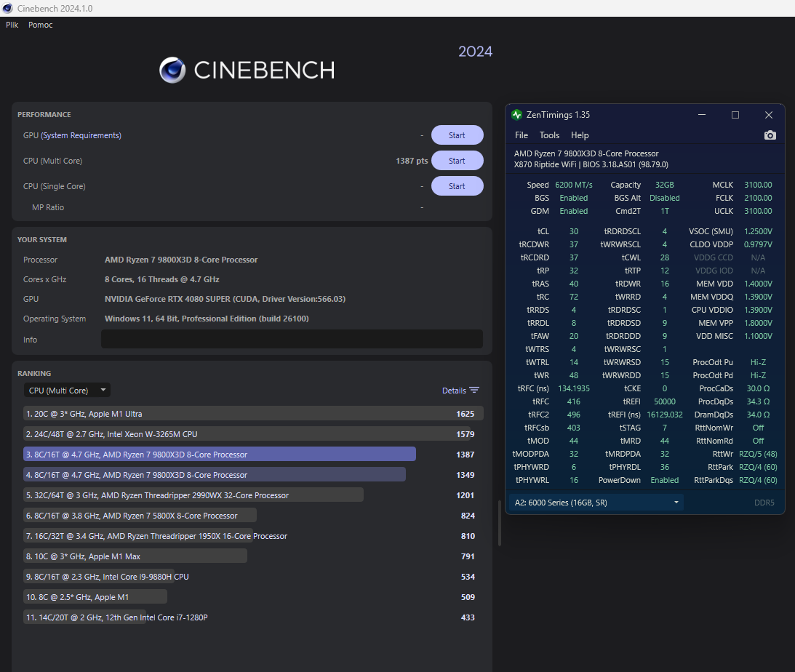The height and width of the screenshot is (672, 795).
Task: Open the Pomoc menu
Action: tap(41, 25)
